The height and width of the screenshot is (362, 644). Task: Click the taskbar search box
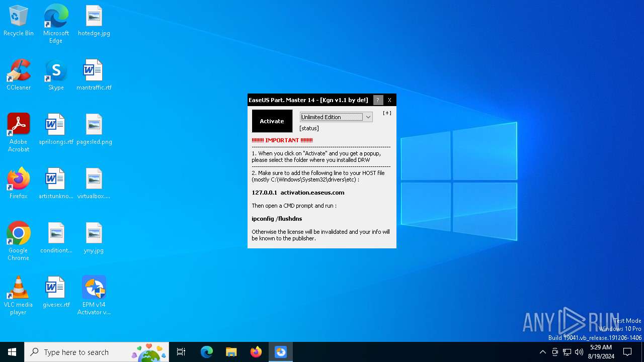97,352
